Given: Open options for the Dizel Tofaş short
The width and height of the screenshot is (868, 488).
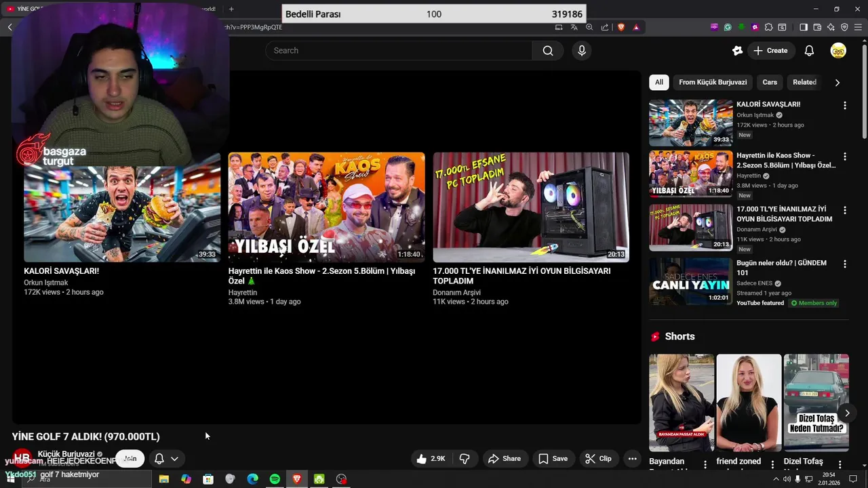Looking at the screenshot, I should point(840,464).
